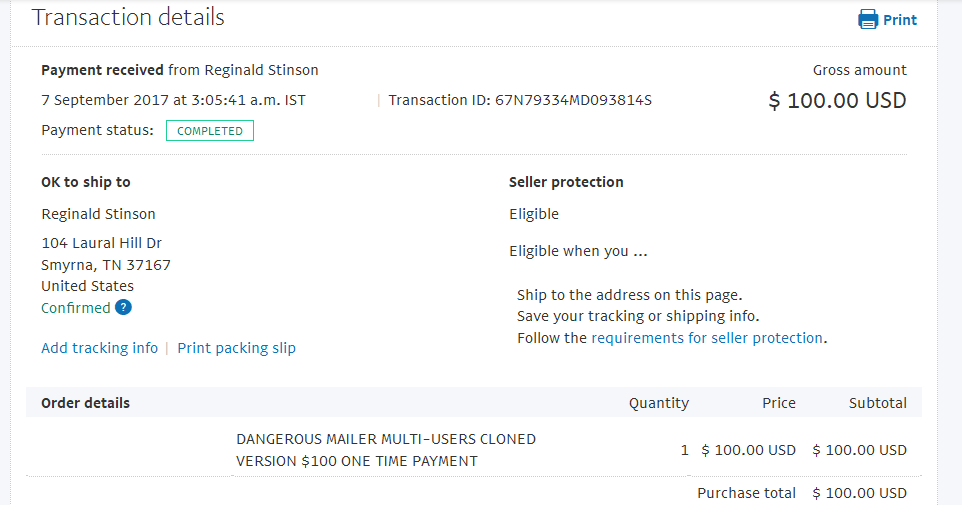Viewport: 962px width, 505px height.
Task: Click the Subtotal column header
Action: [877, 403]
